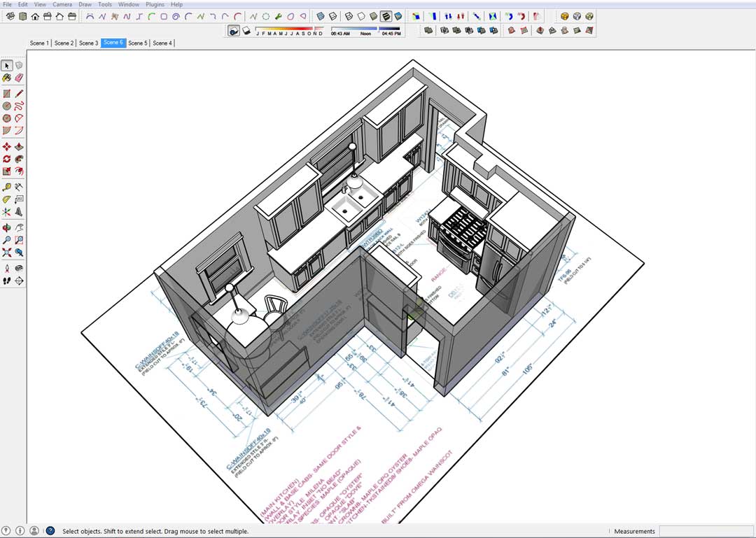Select the Freehand squiggle tool
The width and height of the screenshot is (756, 538).
click(x=19, y=106)
